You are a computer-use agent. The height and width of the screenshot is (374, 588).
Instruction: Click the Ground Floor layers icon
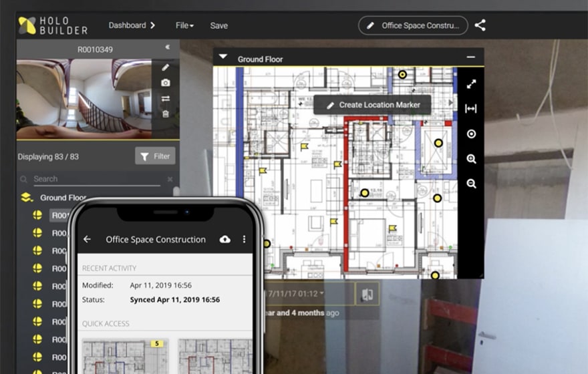click(x=27, y=197)
